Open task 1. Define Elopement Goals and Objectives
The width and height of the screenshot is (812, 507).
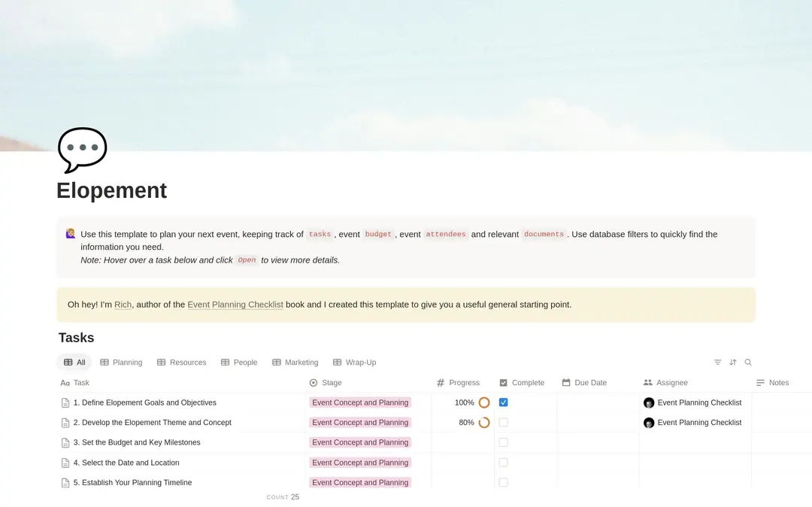tap(145, 402)
